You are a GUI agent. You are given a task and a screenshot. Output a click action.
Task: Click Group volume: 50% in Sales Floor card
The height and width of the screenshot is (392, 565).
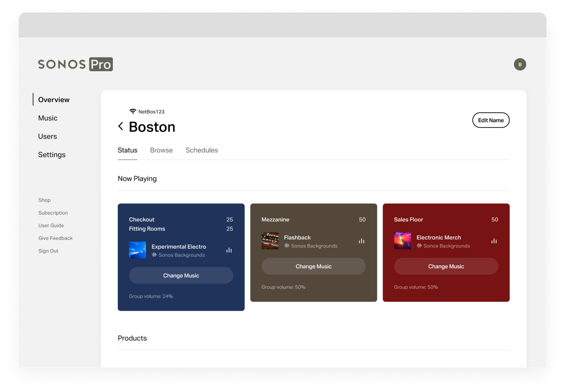tap(416, 287)
